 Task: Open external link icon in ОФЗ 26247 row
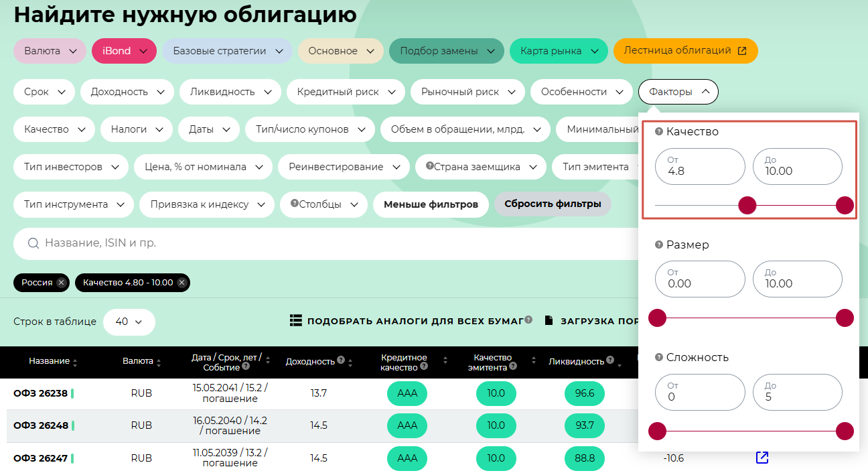pos(762,458)
